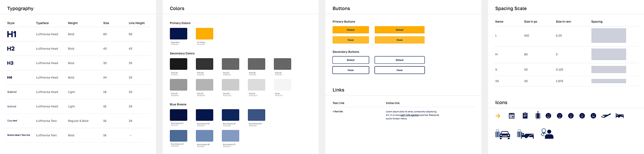Select the calendar icon

[512, 116]
